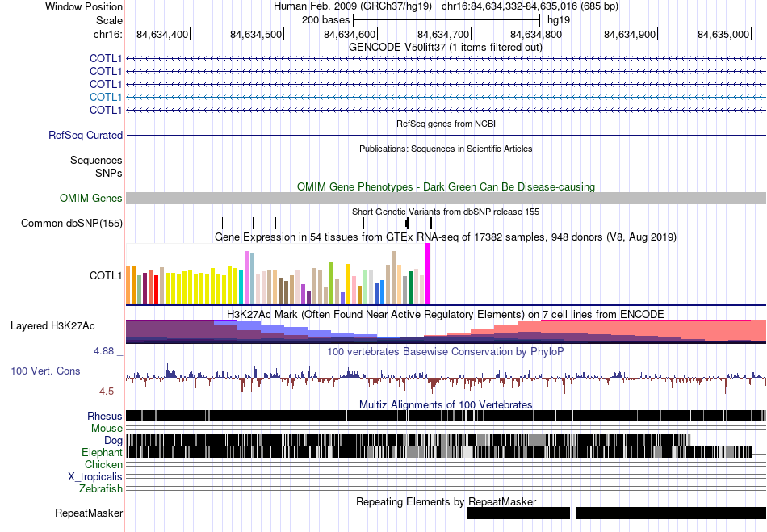Click the Common dbSNP(155) track label

[72, 224]
